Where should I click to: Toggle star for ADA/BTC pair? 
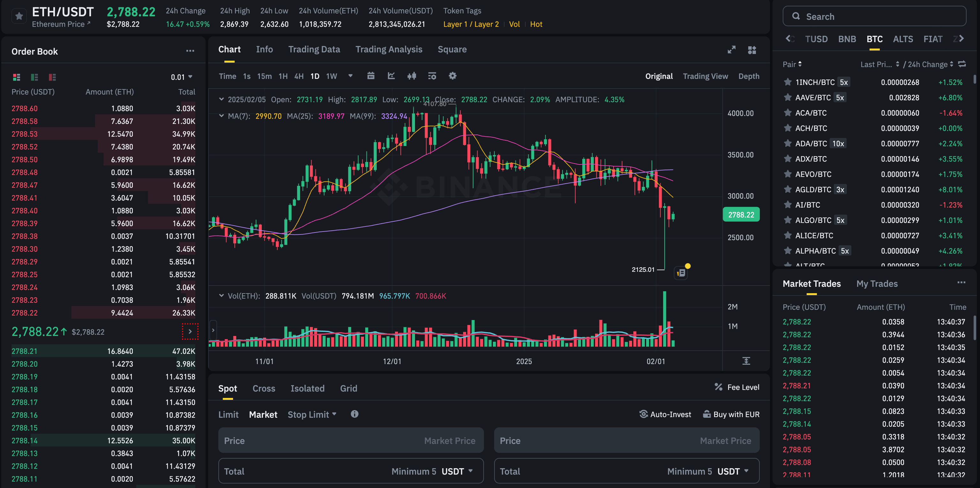(788, 143)
